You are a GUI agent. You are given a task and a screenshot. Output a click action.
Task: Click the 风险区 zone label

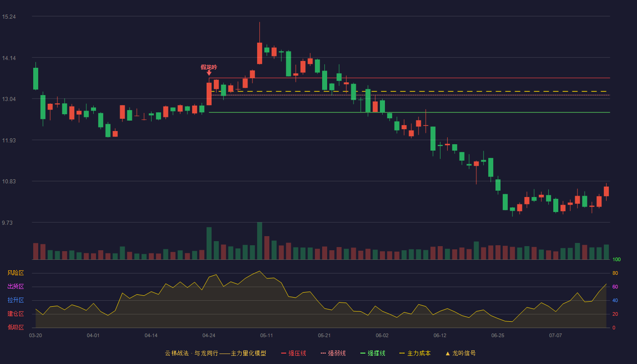click(15, 273)
